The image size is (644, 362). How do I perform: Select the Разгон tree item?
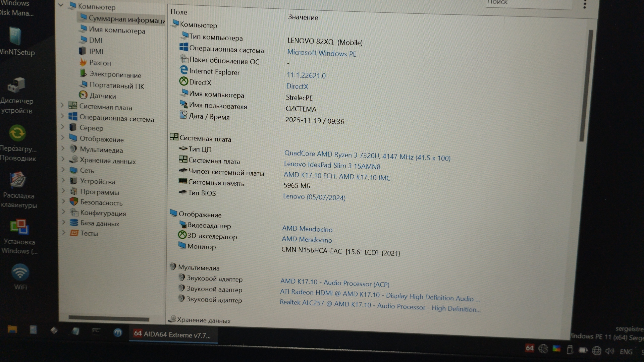(100, 63)
